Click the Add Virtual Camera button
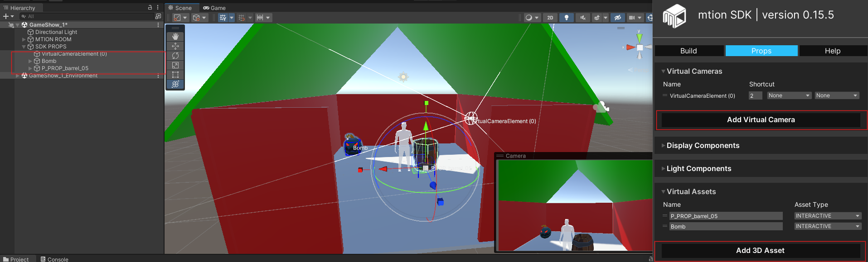The width and height of the screenshot is (868, 262). point(761,120)
